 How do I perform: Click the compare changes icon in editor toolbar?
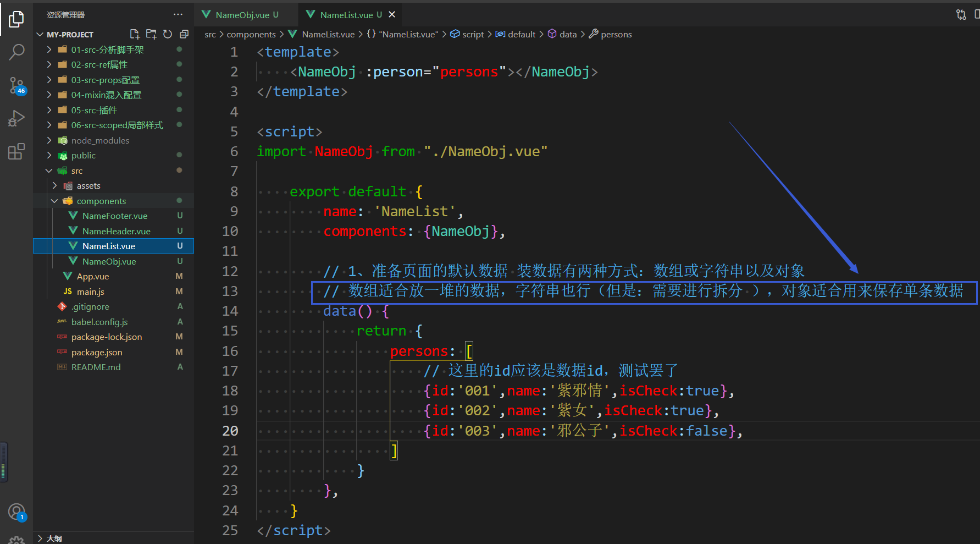pos(961,15)
